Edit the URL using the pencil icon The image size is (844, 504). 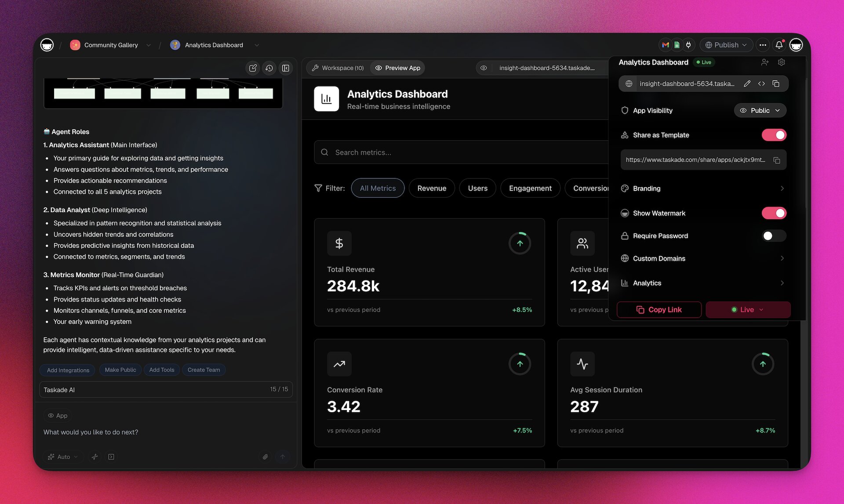pos(747,83)
